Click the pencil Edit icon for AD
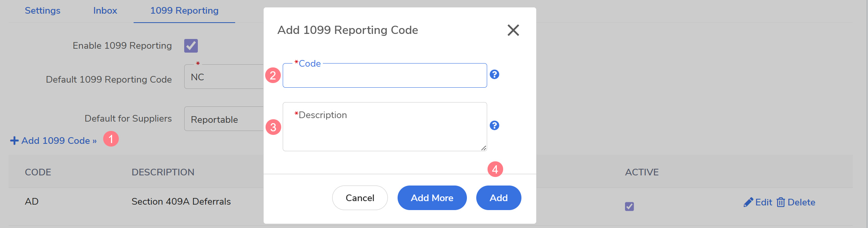The height and width of the screenshot is (228, 868). pyautogui.click(x=748, y=202)
